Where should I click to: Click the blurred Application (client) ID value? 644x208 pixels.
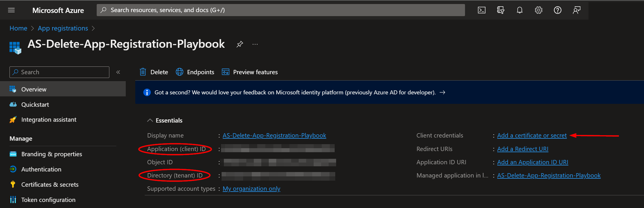278,148
